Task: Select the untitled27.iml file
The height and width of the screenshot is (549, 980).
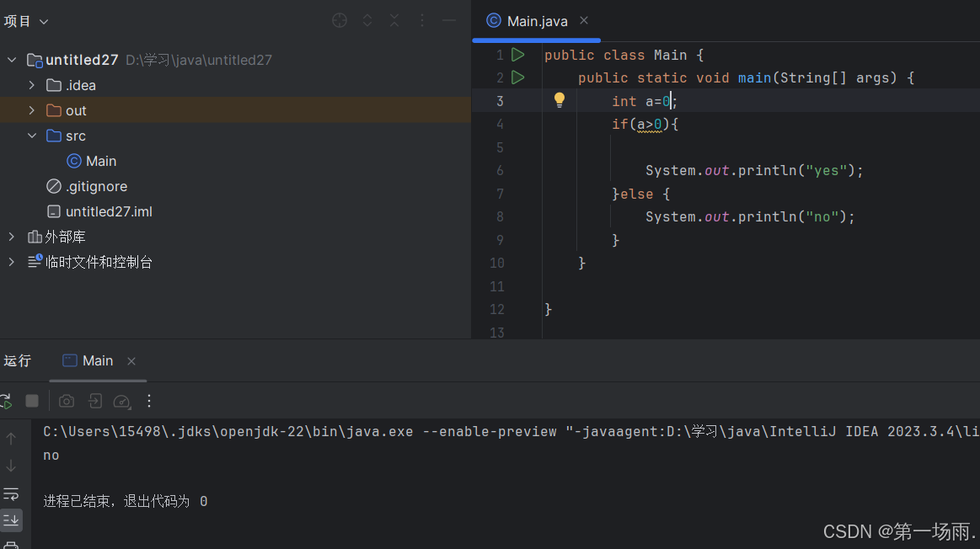Action: pyautogui.click(x=99, y=211)
